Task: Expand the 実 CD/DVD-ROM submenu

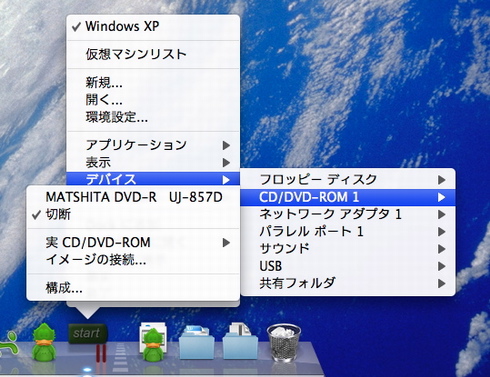Action: (x=133, y=242)
